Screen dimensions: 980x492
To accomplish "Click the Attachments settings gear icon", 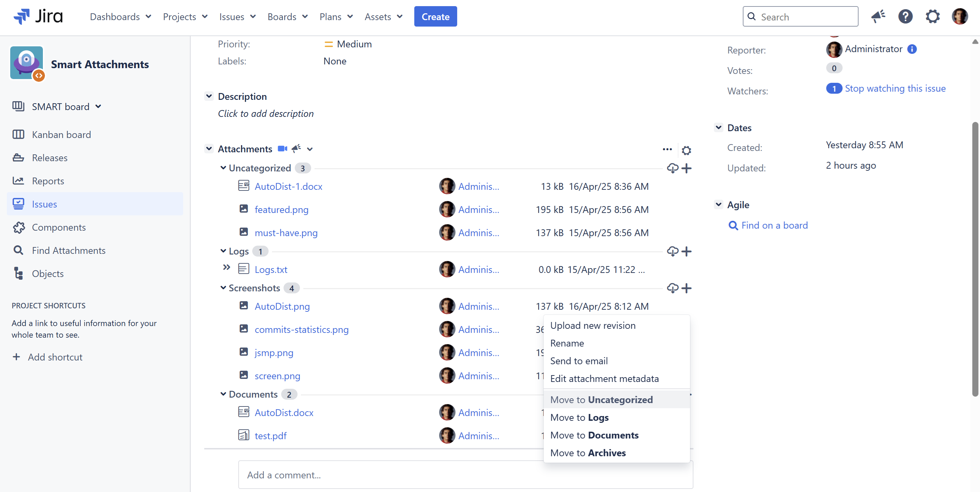I will pyautogui.click(x=686, y=150).
